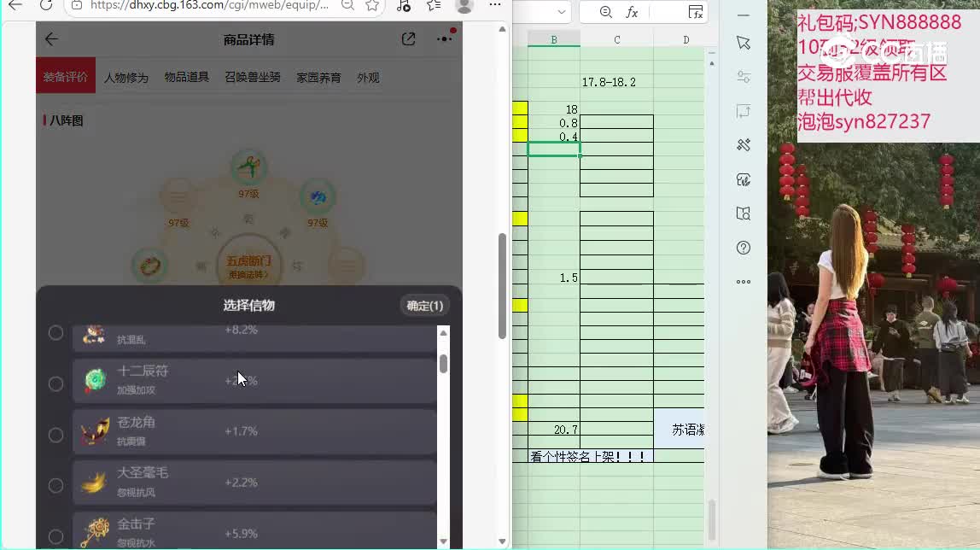This screenshot has width=980, height=550.
Task: Click the crop/rotate icon in the spreadsheet sidebar
Action: pos(744,111)
